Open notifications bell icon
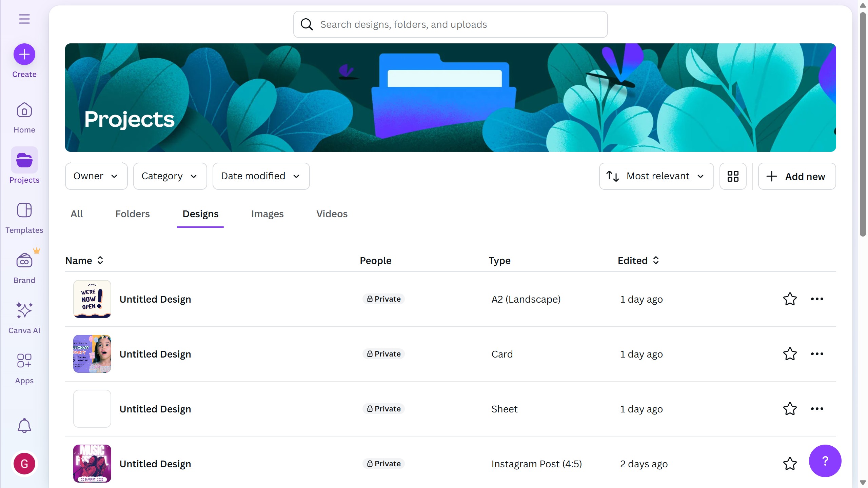Viewport: 868px width, 488px height. [24, 426]
